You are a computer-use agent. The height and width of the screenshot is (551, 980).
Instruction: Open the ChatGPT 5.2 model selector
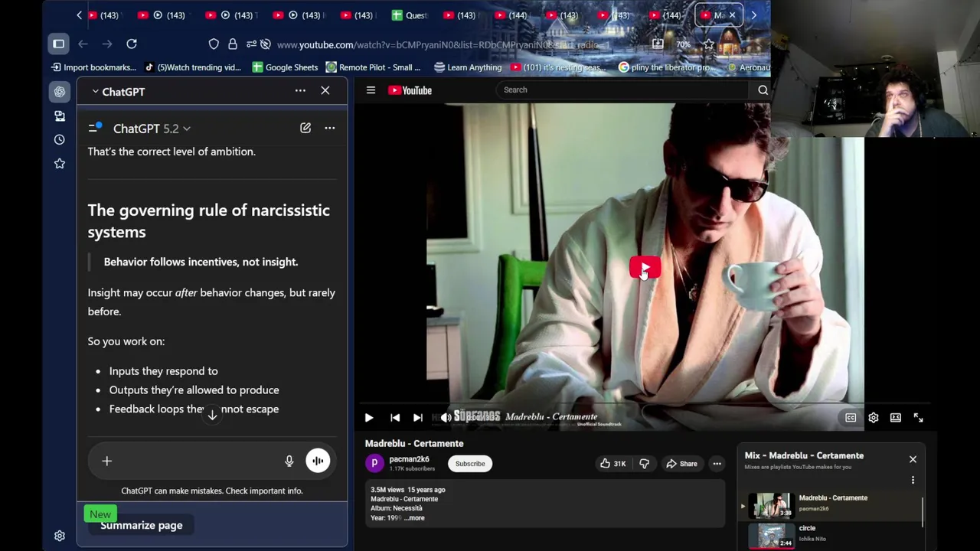(x=152, y=129)
